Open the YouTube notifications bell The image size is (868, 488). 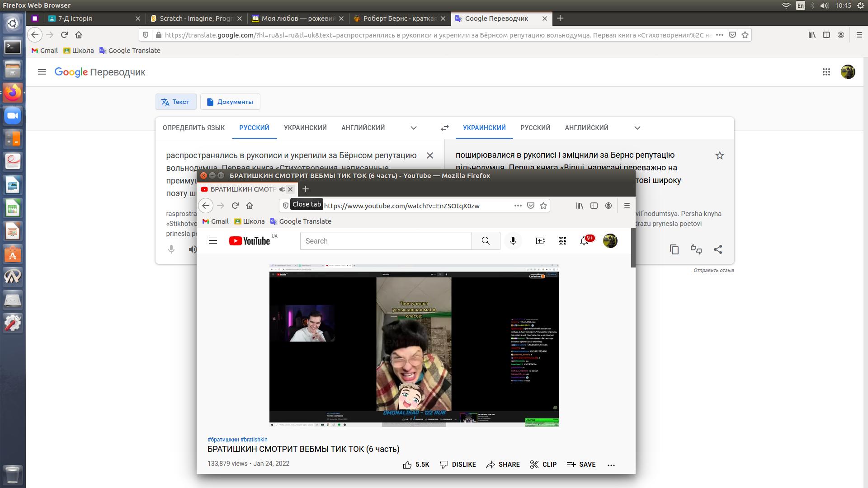tap(584, 241)
